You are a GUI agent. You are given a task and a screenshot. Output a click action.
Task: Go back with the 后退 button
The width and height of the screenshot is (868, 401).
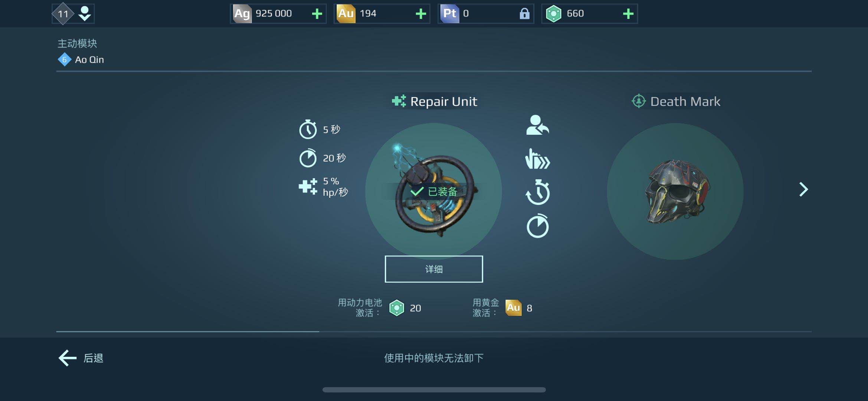[81, 358]
